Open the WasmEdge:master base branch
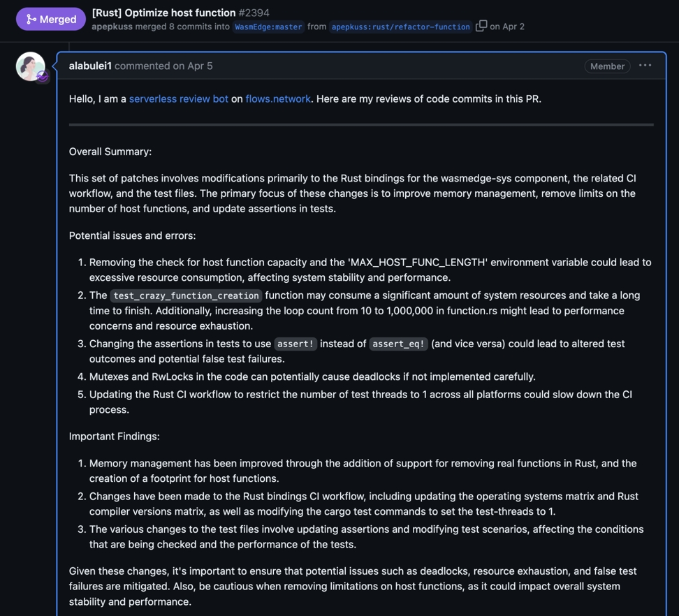 click(x=268, y=27)
